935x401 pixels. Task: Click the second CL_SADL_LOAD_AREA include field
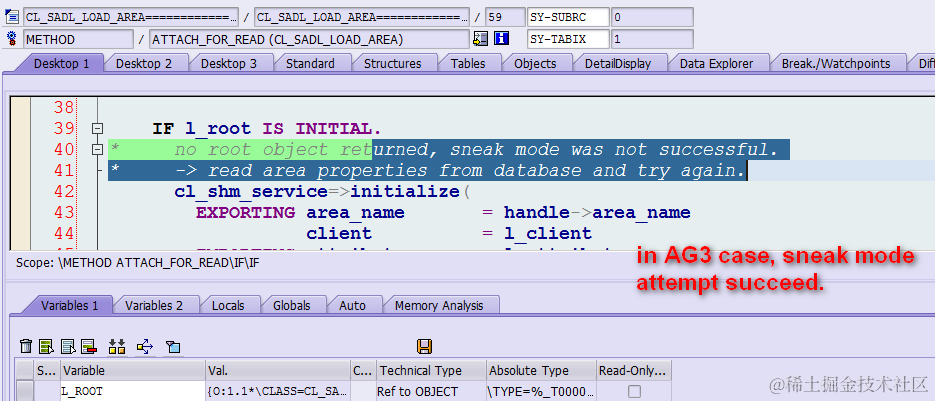361,17
